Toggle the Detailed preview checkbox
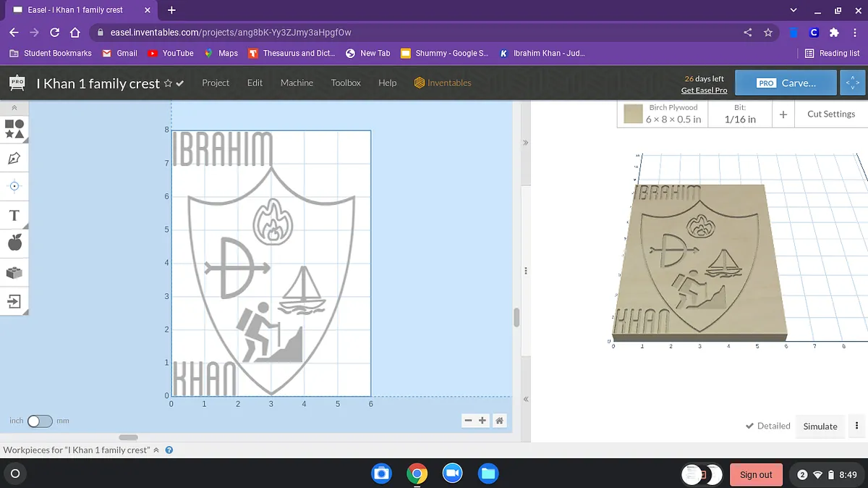Screen dimensions: 868x488 tap(767, 426)
